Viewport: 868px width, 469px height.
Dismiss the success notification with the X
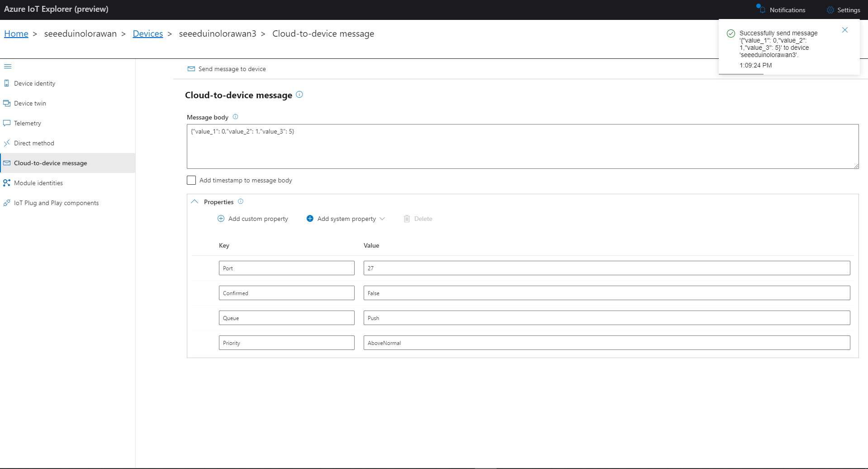click(844, 30)
